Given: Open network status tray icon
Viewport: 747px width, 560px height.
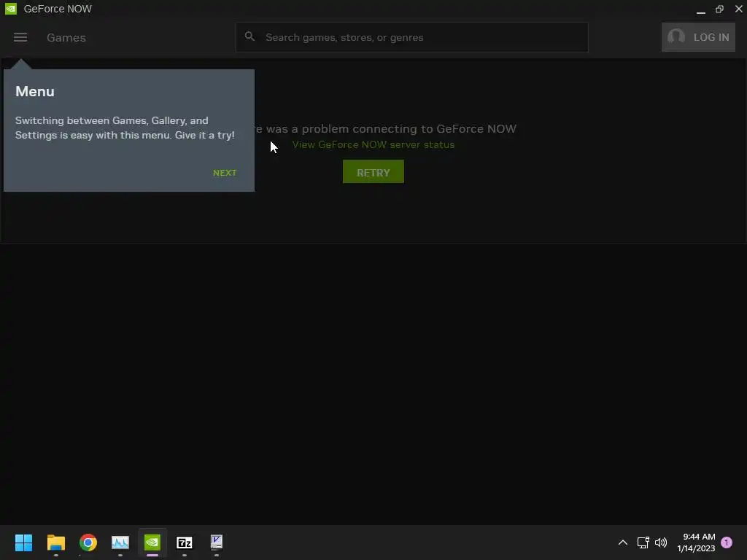Looking at the screenshot, I should [x=643, y=542].
